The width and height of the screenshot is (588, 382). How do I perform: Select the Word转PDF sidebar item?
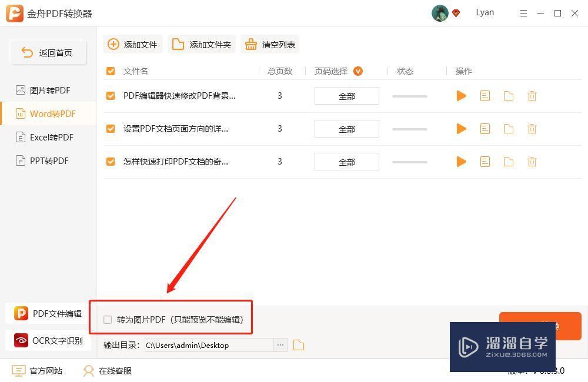[48, 113]
